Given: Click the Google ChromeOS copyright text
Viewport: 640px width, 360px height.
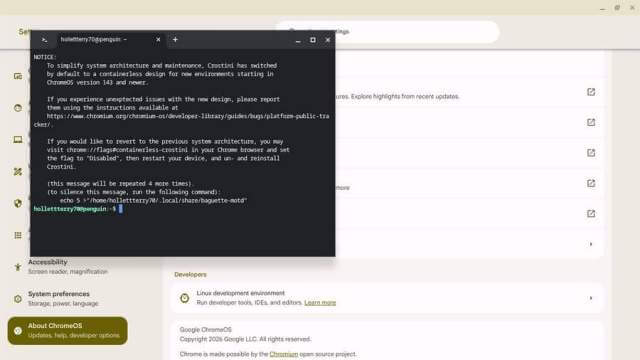Looking at the screenshot, I should (245, 339).
